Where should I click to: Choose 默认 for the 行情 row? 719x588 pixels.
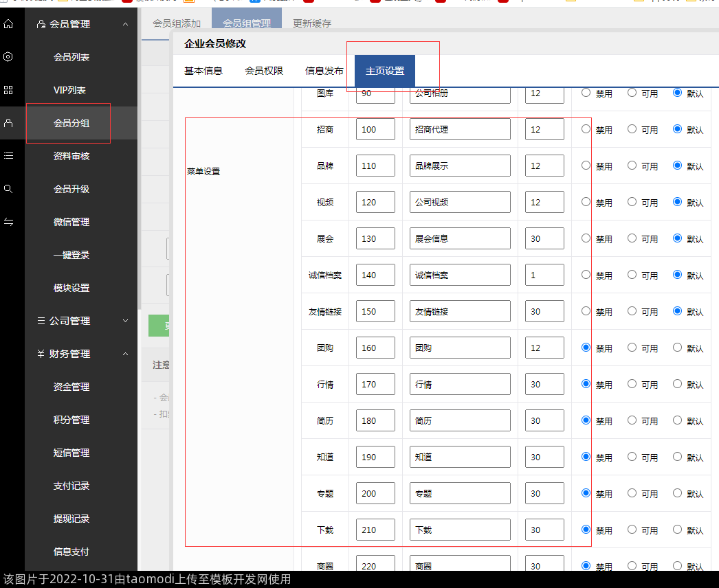pos(677,384)
